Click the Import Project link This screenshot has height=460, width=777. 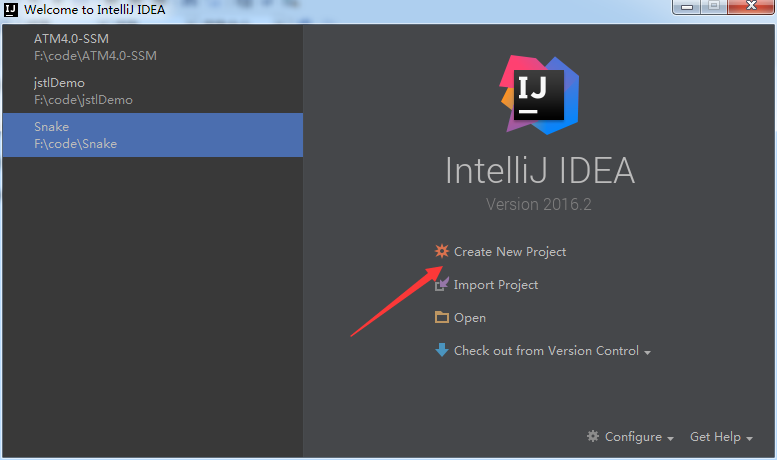point(496,285)
